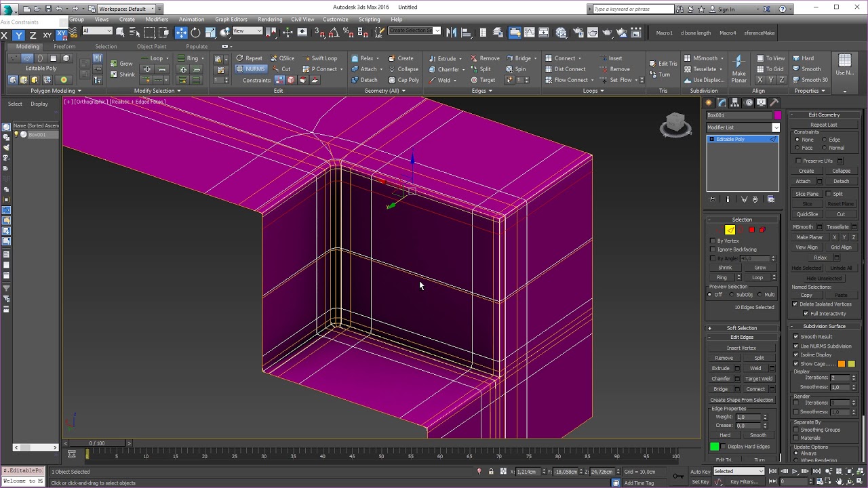Activate the Select and Scale tool
This screenshot has width=868, height=488.
[x=210, y=33]
